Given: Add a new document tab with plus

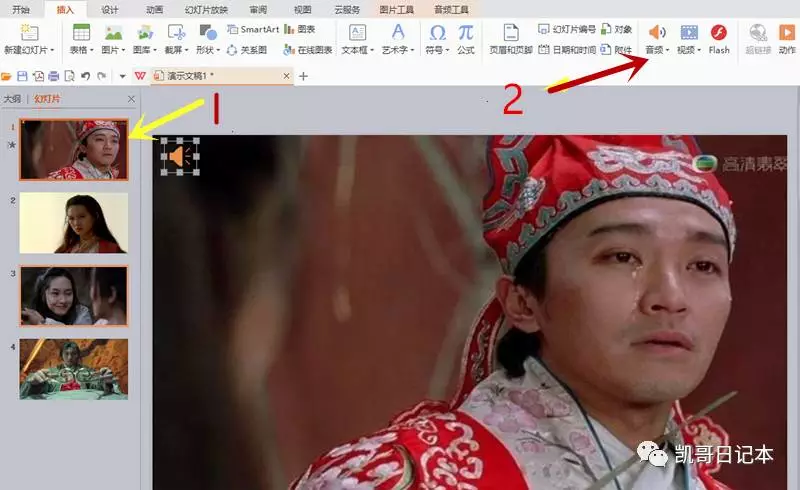Looking at the screenshot, I should (303, 76).
